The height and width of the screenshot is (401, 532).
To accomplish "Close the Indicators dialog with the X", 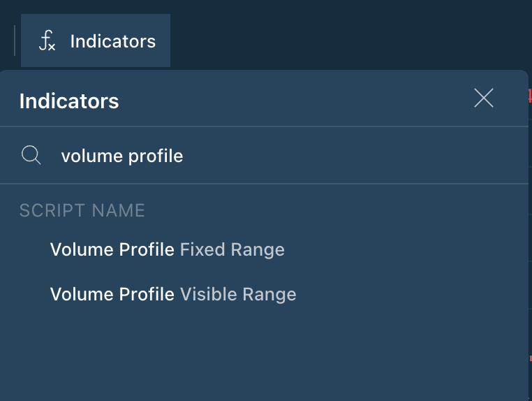I will tap(483, 99).
